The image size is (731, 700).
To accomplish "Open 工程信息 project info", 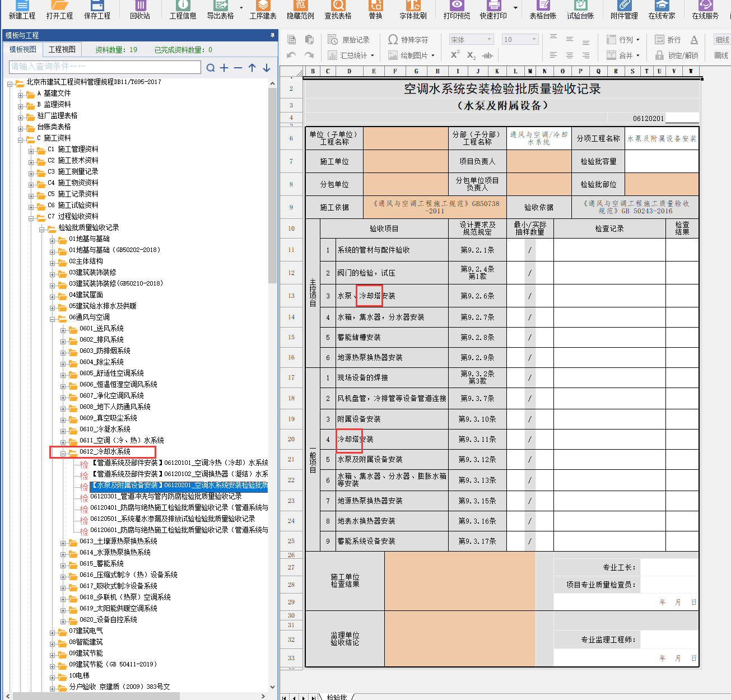I will tap(183, 10).
